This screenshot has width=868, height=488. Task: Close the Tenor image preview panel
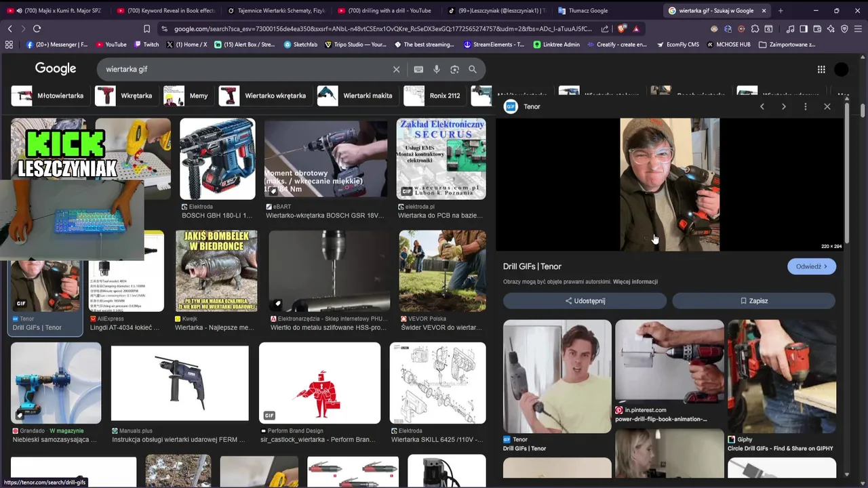pyautogui.click(x=827, y=106)
